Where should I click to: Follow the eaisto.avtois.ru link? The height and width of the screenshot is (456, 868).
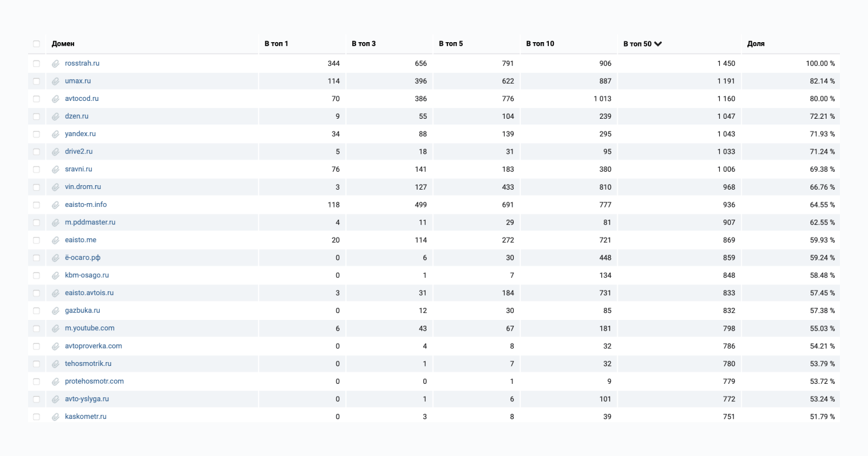pos(89,293)
